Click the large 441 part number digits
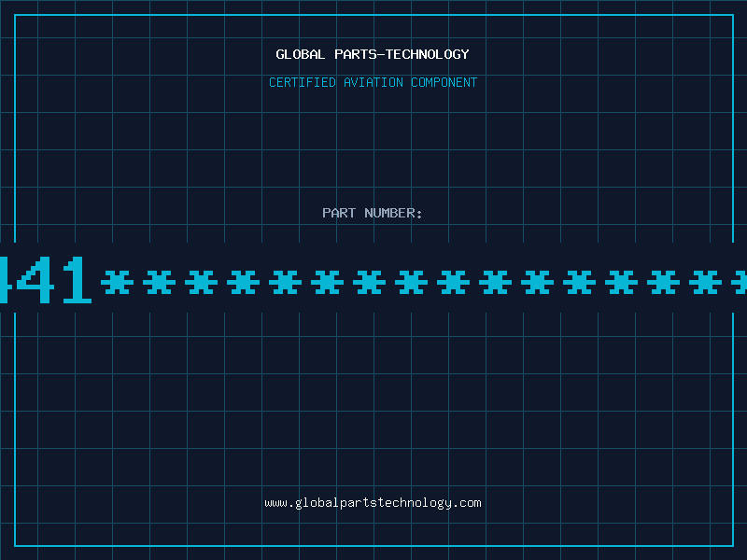Image resolution: width=747 pixels, height=560 pixels. pyautogui.click(x=45, y=280)
